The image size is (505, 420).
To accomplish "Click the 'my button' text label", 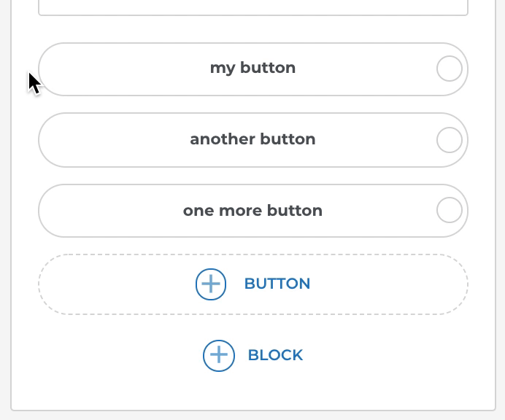I will pos(252,68).
